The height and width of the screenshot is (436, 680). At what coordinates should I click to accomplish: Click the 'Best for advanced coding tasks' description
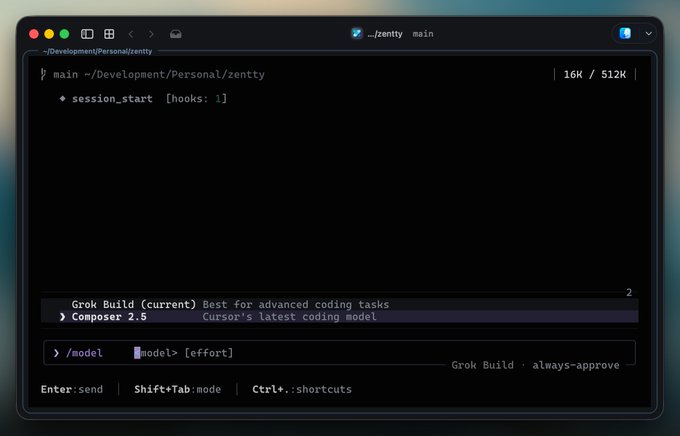click(x=296, y=305)
